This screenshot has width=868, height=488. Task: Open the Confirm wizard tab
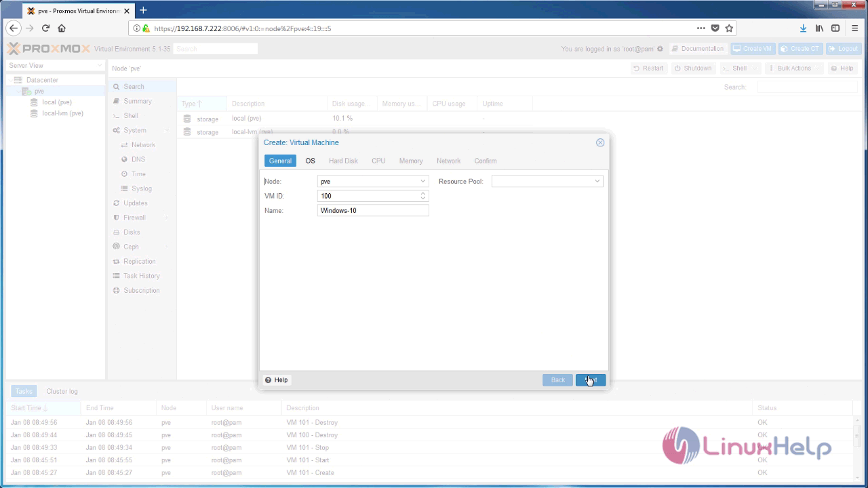pyautogui.click(x=486, y=161)
